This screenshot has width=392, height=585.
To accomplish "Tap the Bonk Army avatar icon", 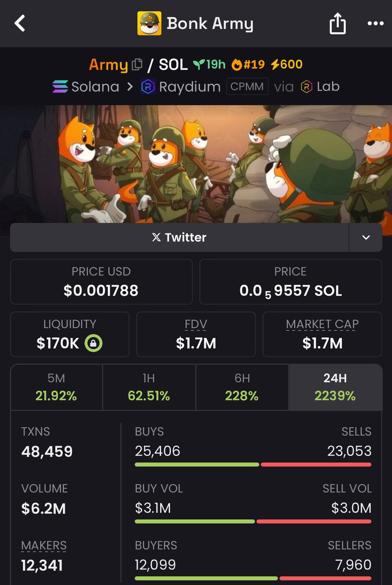I will coord(149,23).
